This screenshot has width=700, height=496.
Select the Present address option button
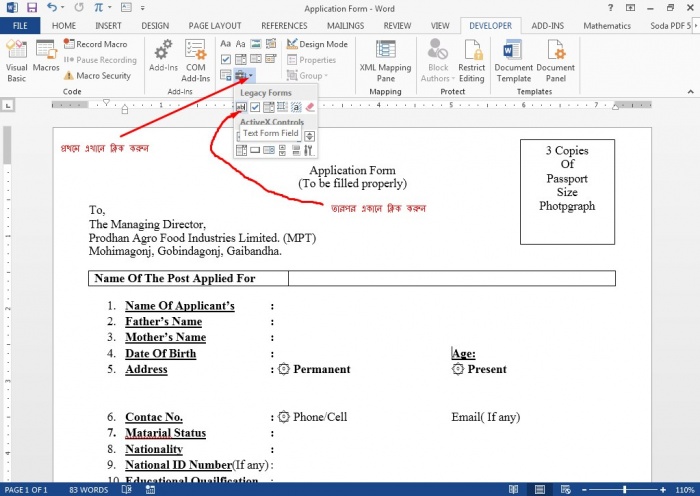coord(458,369)
